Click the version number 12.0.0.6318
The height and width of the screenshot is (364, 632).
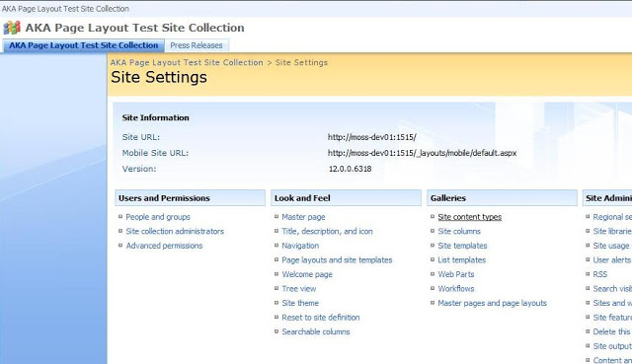[351, 169]
